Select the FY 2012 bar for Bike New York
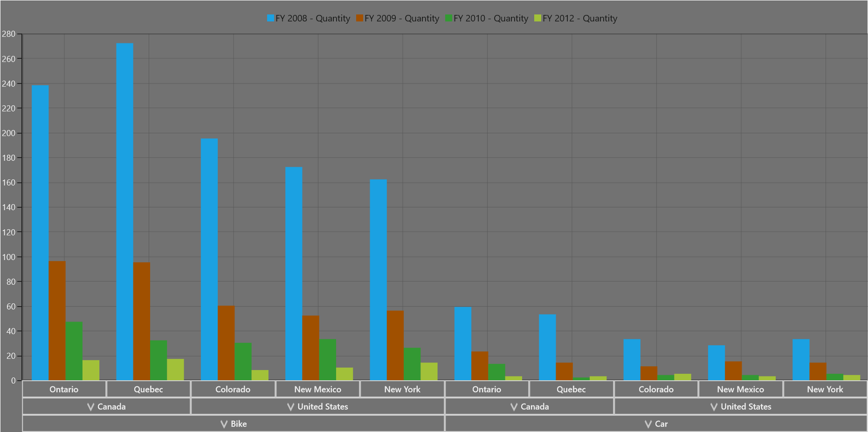 [x=429, y=371]
